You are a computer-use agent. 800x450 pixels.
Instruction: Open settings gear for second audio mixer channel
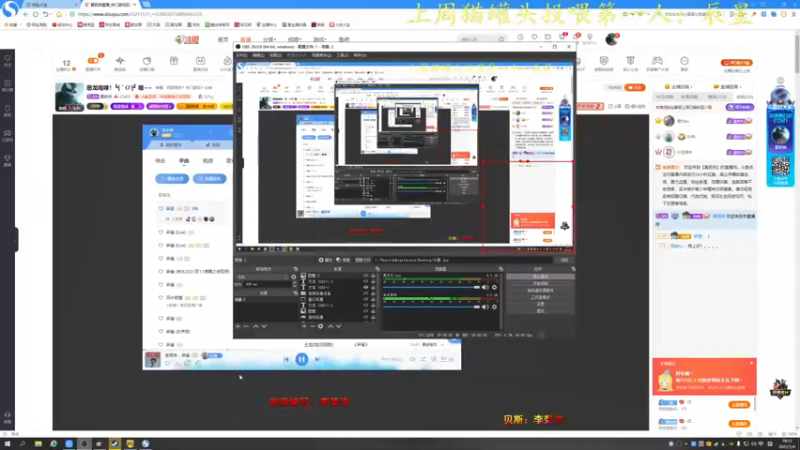click(x=494, y=307)
